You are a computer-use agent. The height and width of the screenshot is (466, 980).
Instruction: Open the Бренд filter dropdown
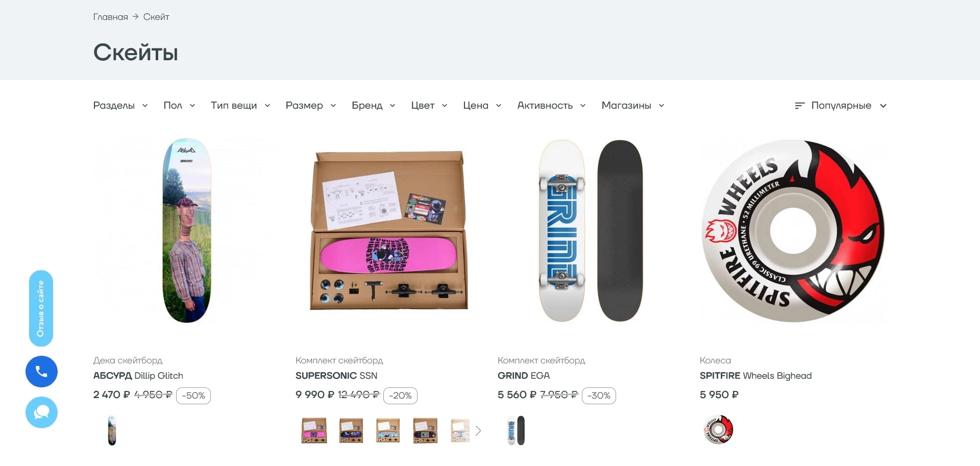click(374, 106)
